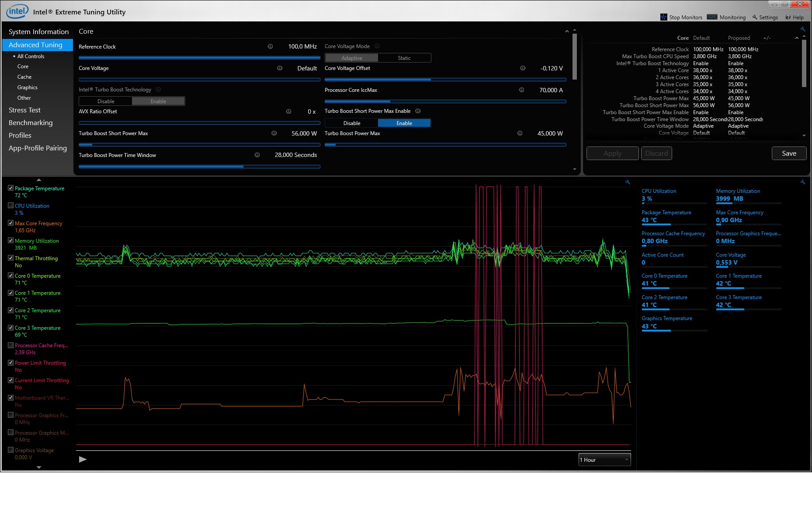The height and width of the screenshot is (530, 812).
Task: Uncheck the Max Core Frequency monitor
Action: 11,223
